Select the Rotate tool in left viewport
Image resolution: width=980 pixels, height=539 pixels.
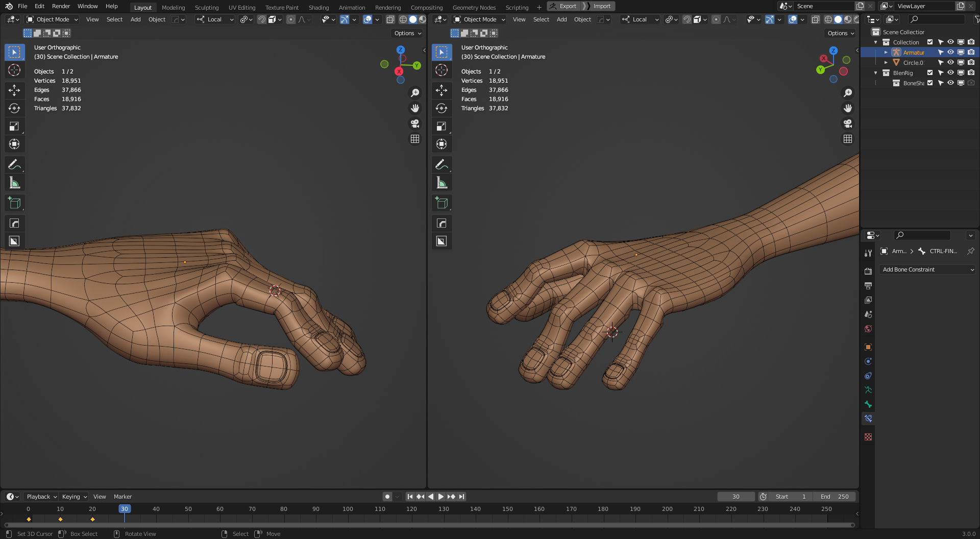pos(14,108)
